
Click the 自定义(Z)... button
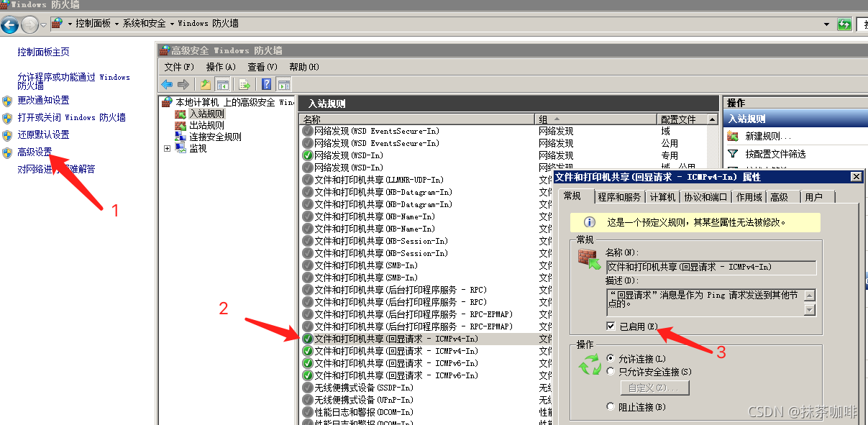pyautogui.click(x=654, y=388)
